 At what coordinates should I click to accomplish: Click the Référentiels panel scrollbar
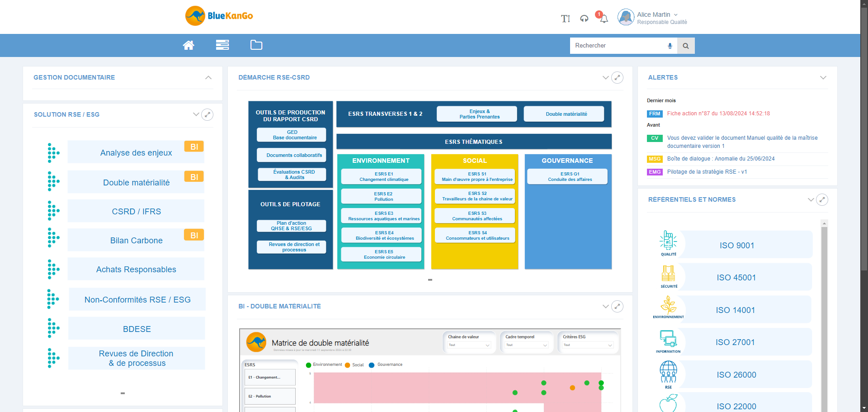[x=824, y=317]
